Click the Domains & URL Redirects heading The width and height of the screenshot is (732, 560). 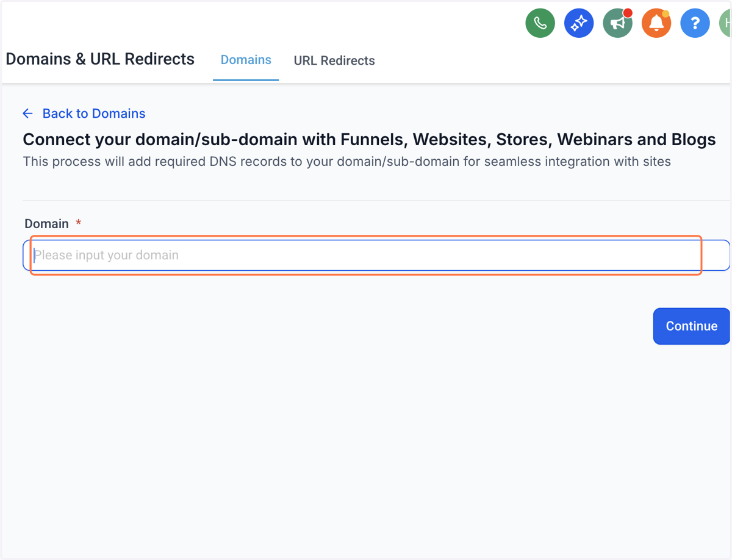100,59
